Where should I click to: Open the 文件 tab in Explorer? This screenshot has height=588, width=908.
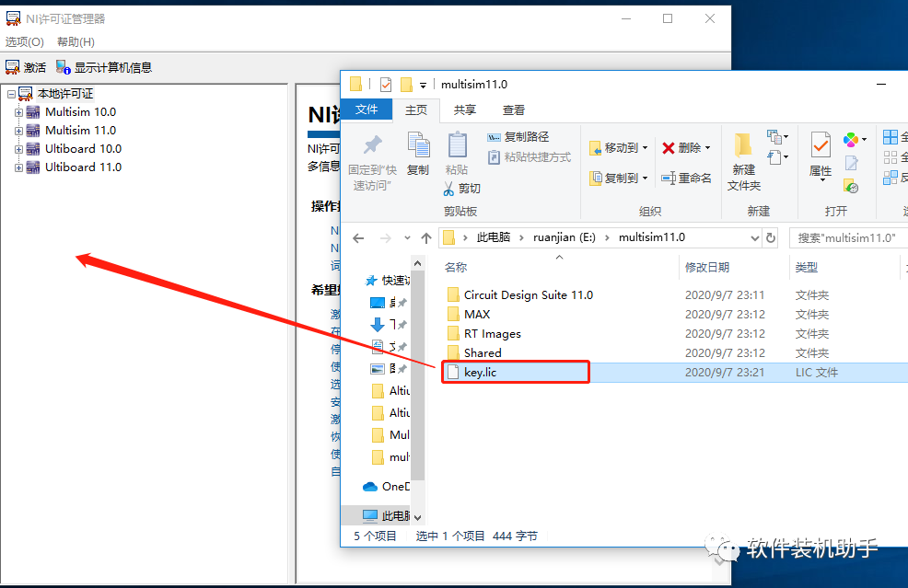coord(367,110)
